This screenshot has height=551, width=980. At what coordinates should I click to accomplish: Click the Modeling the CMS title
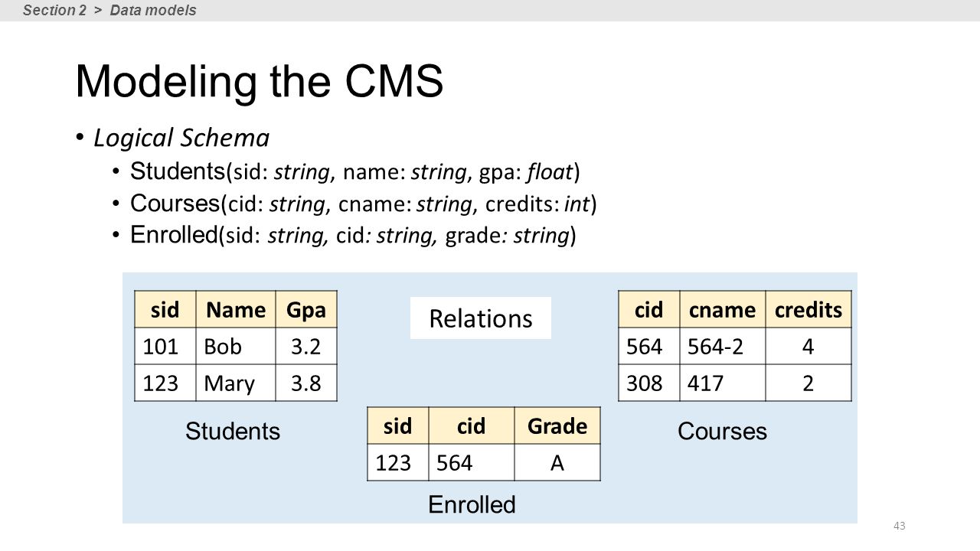point(260,81)
